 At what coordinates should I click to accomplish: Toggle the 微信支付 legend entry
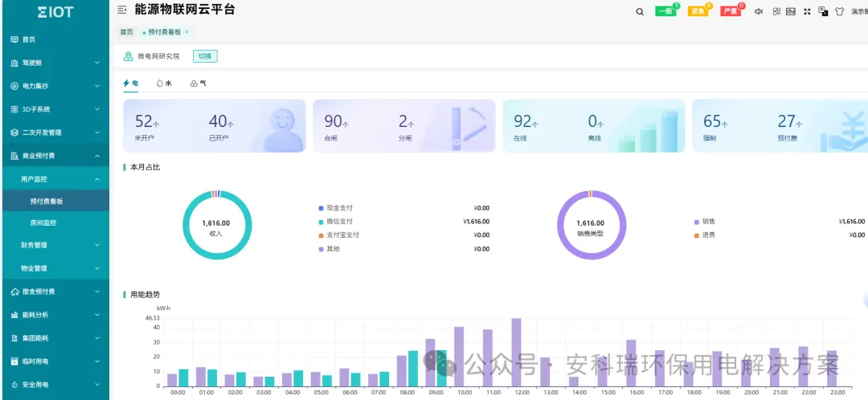pos(335,222)
